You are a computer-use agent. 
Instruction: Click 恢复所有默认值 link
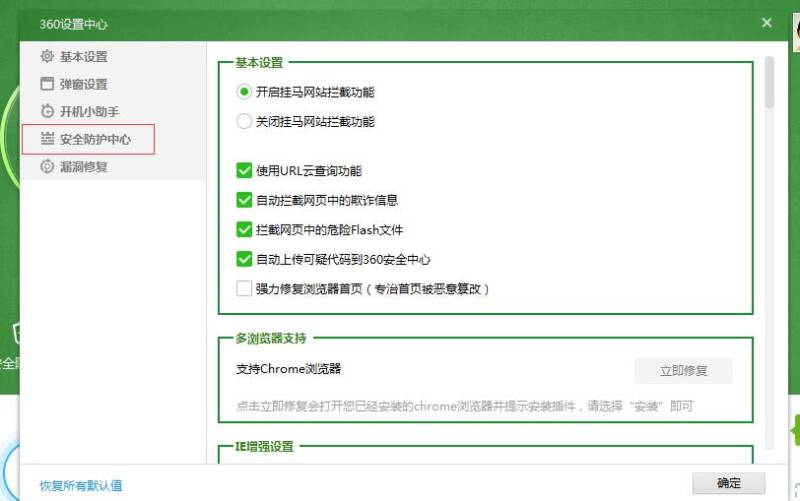coord(81,485)
